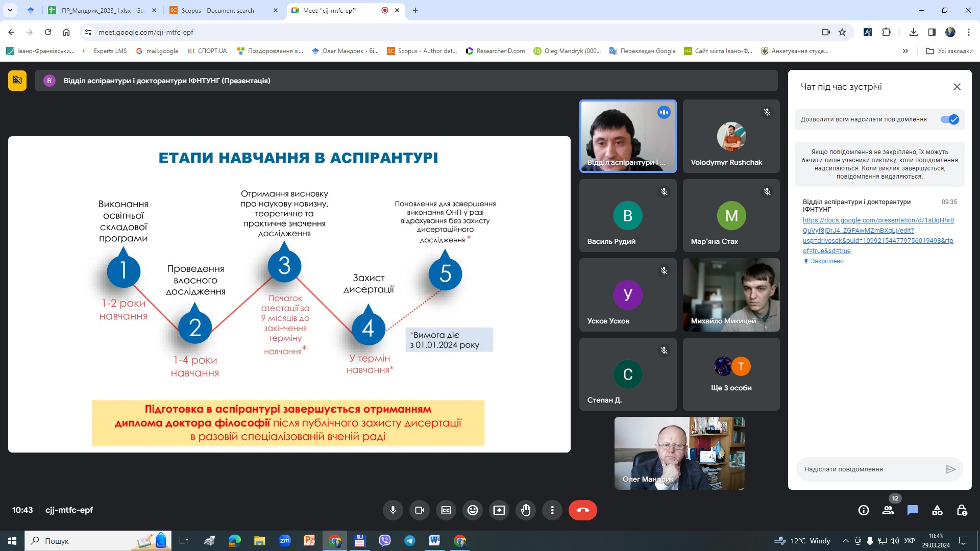
Task: Unmute Volodymyr Rushchak
Action: 767,112
